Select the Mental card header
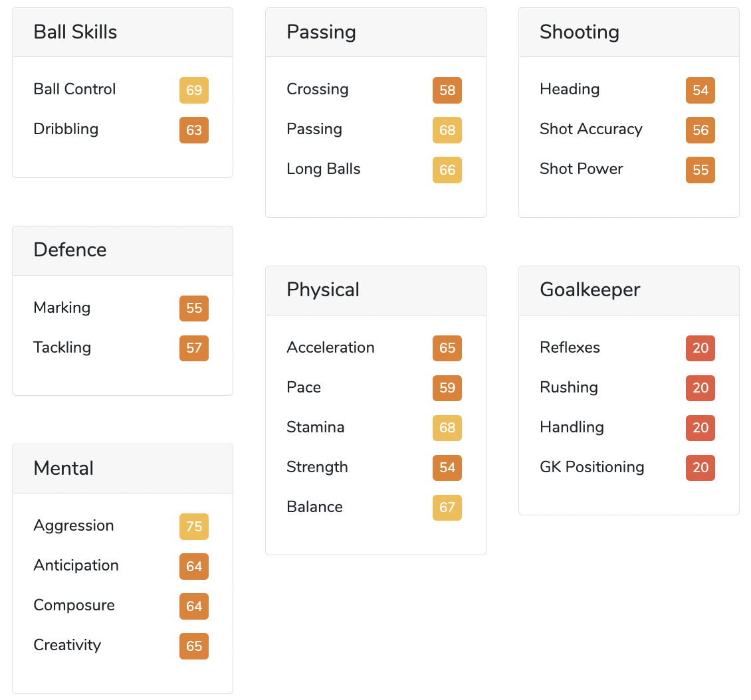The image size is (751, 700). point(122,468)
